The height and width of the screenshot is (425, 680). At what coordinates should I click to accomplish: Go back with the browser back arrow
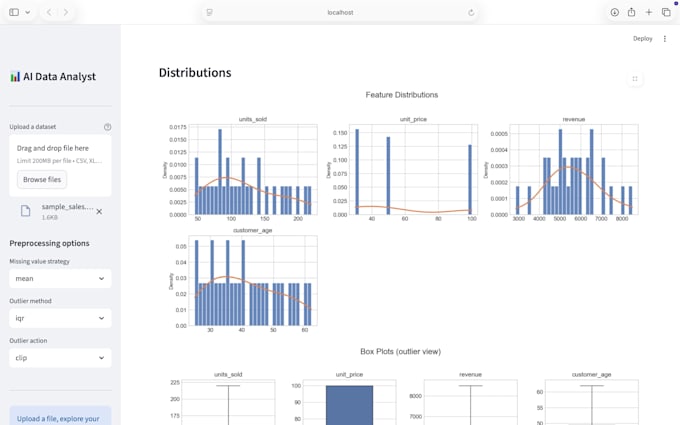[49, 12]
